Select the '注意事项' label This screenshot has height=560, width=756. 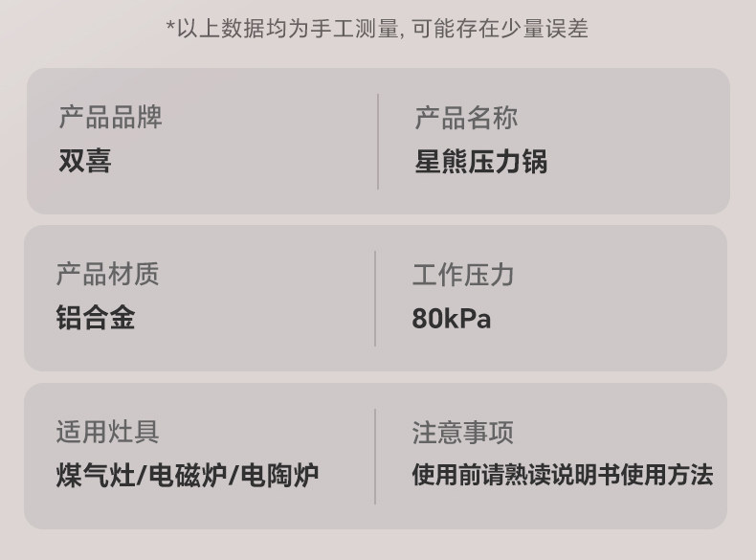[x=463, y=432]
